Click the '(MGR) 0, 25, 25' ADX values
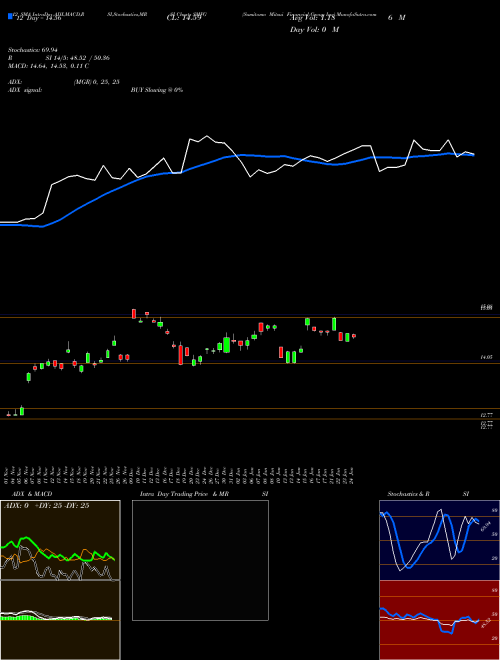 [96, 82]
